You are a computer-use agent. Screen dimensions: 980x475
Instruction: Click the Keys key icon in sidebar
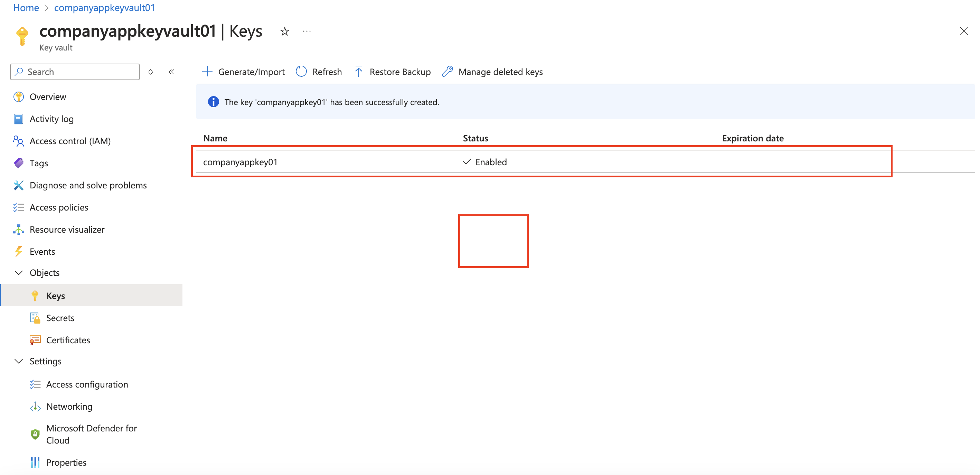35,296
